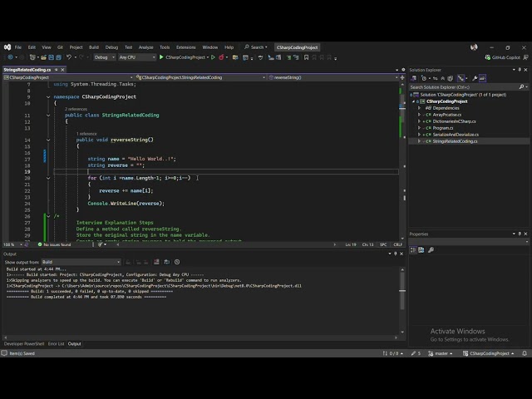Switch to the Error List tab
This screenshot has height=399, width=532.
coord(56,343)
